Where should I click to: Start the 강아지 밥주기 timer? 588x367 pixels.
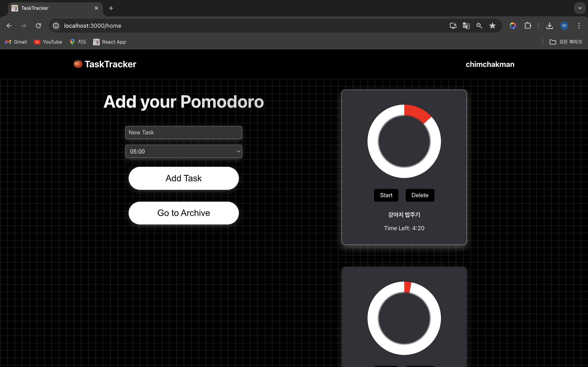(386, 195)
